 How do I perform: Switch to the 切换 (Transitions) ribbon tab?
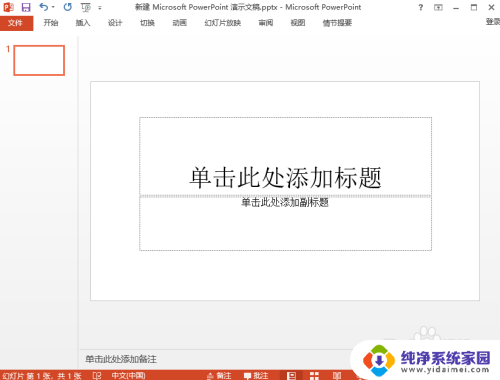tap(147, 23)
